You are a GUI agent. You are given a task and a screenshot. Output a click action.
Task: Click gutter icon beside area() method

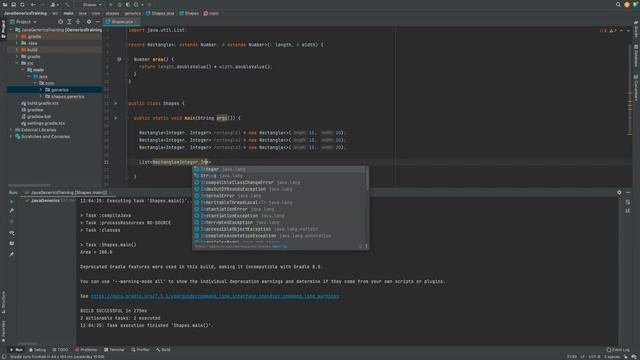(119, 59)
